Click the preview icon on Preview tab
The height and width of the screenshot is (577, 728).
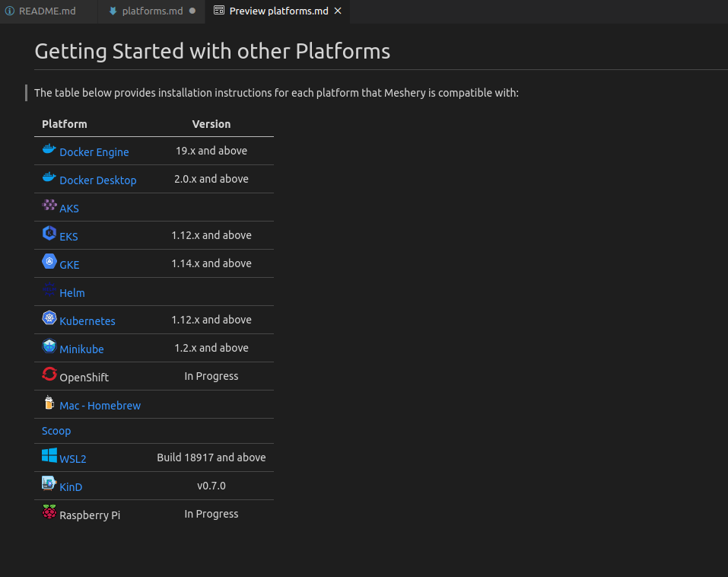[x=219, y=10]
